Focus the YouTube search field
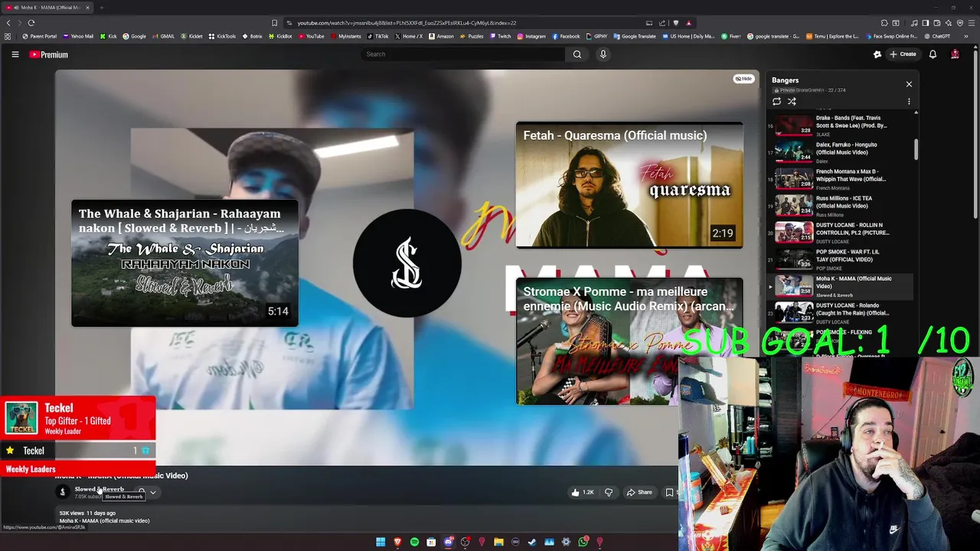This screenshot has width=980, height=551. (x=462, y=54)
